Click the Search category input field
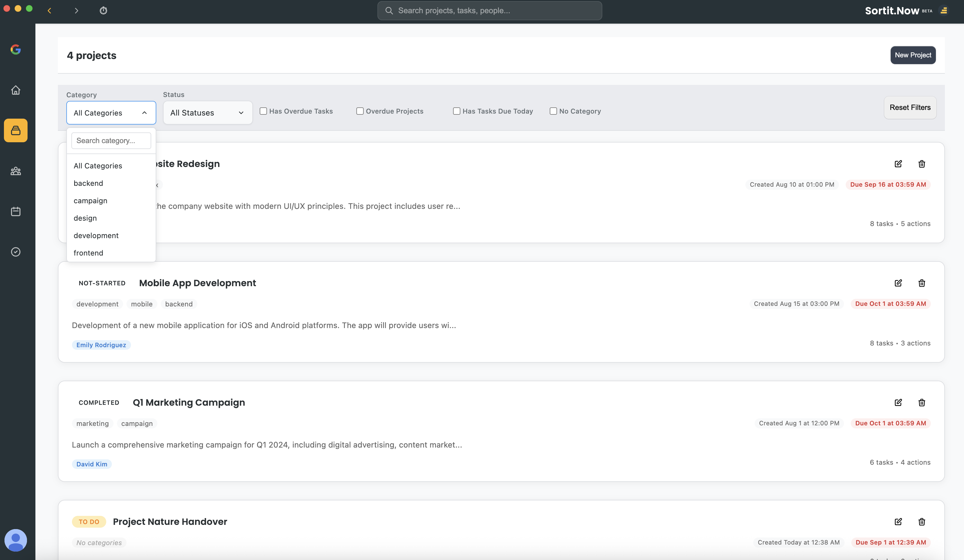 pos(111,140)
